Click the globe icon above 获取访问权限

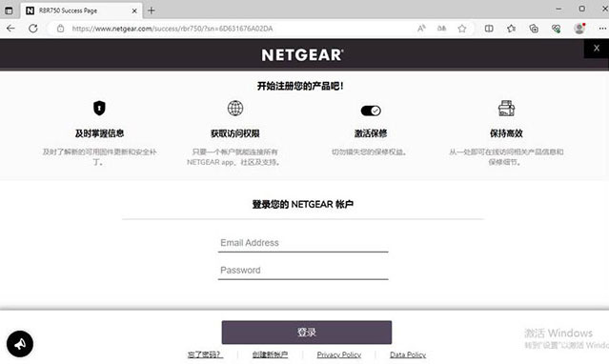(235, 108)
